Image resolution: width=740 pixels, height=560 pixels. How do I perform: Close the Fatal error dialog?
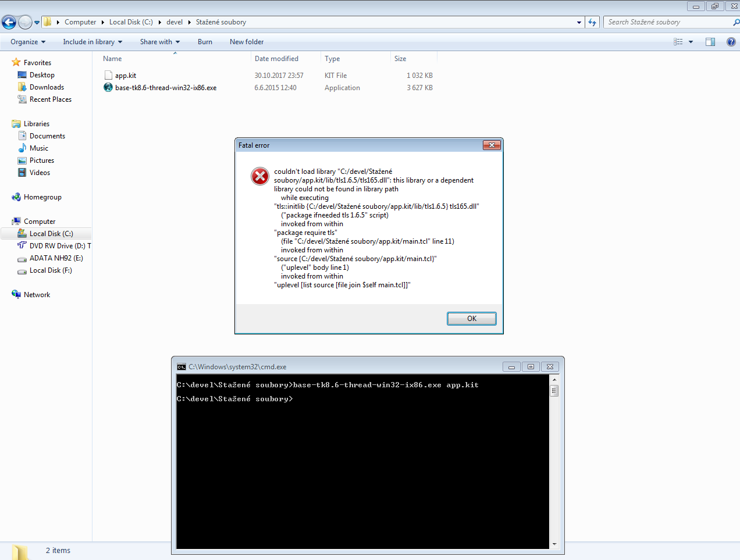[x=492, y=145]
